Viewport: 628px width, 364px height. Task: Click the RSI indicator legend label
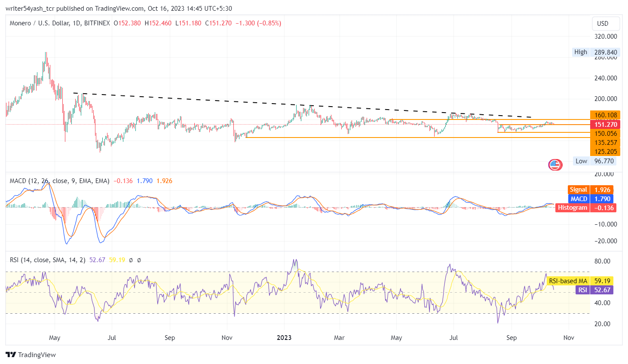pyautogui.click(x=47, y=260)
